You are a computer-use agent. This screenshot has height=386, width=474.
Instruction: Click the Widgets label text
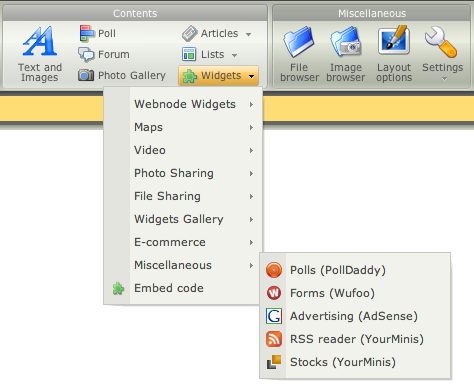221,76
